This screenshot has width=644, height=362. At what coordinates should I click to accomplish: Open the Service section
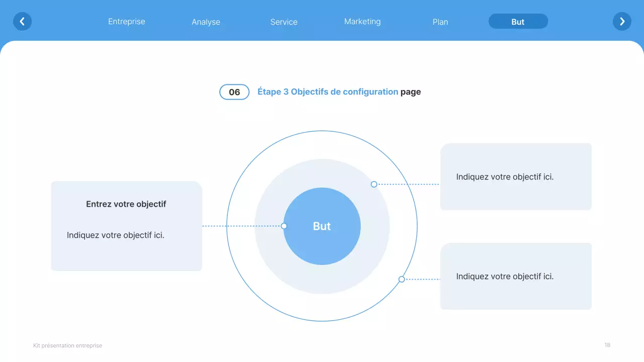click(284, 22)
